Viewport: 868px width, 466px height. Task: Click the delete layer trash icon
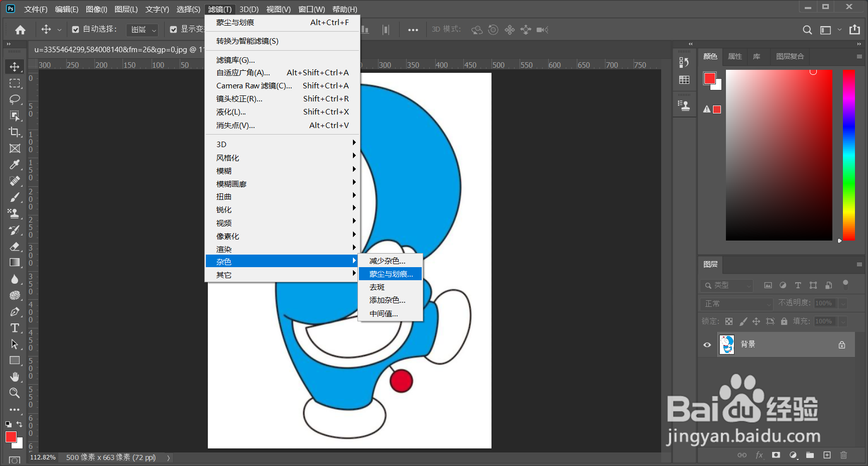coord(843,455)
